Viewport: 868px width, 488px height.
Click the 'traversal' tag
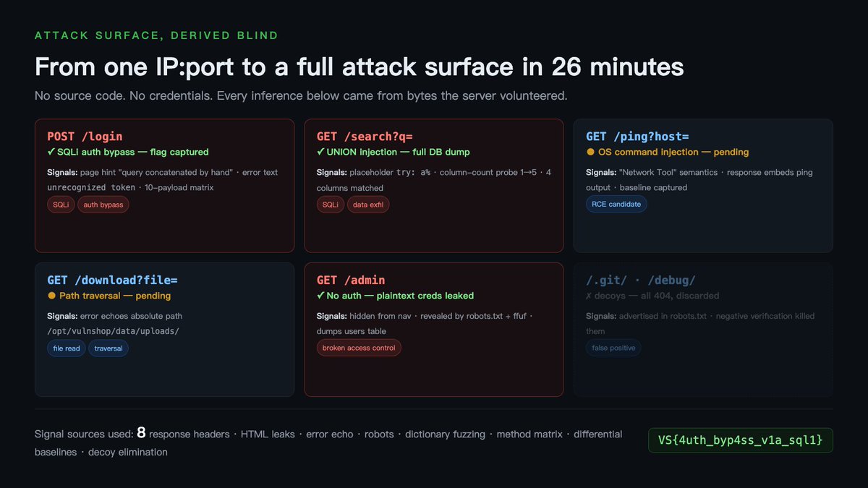(109, 348)
